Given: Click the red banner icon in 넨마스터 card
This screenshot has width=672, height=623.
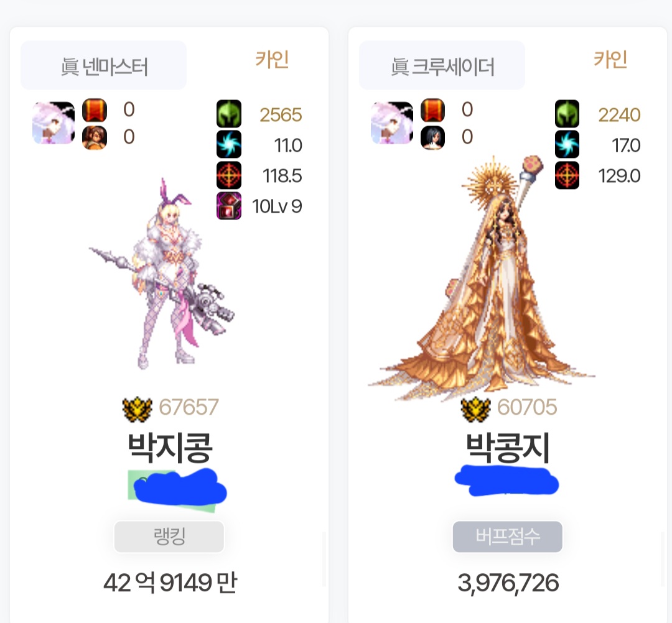Looking at the screenshot, I should point(95,111).
